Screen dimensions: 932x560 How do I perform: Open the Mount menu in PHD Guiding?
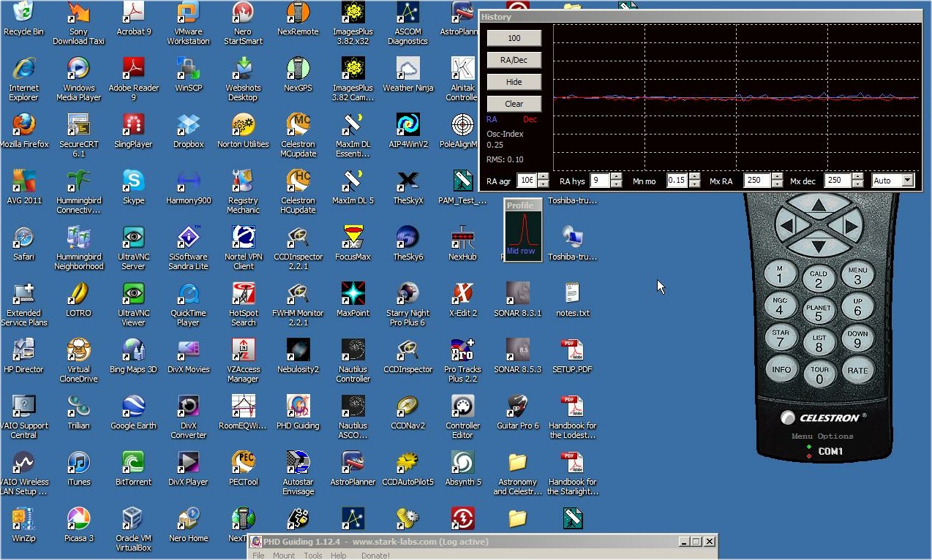pyautogui.click(x=284, y=556)
